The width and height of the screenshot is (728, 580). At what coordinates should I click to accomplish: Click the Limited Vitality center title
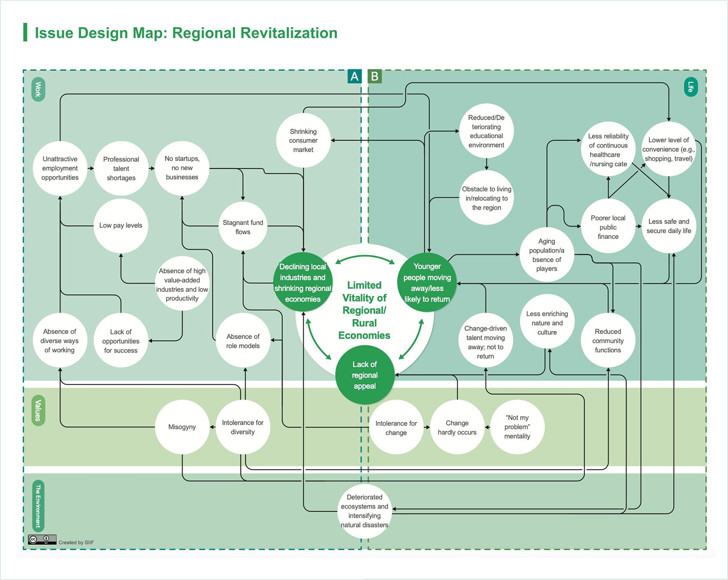pyautogui.click(x=364, y=310)
